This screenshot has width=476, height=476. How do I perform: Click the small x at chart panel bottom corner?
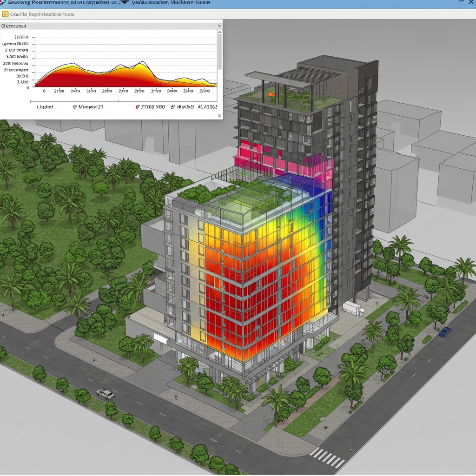point(219,116)
